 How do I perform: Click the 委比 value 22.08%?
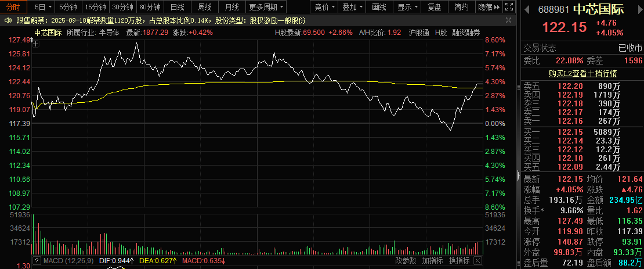[x=569, y=61]
